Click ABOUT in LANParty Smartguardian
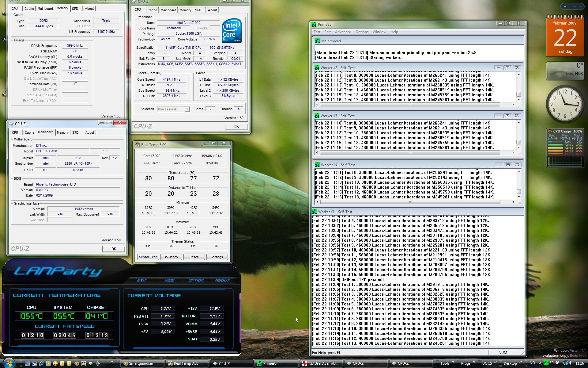 click(x=222, y=280)
